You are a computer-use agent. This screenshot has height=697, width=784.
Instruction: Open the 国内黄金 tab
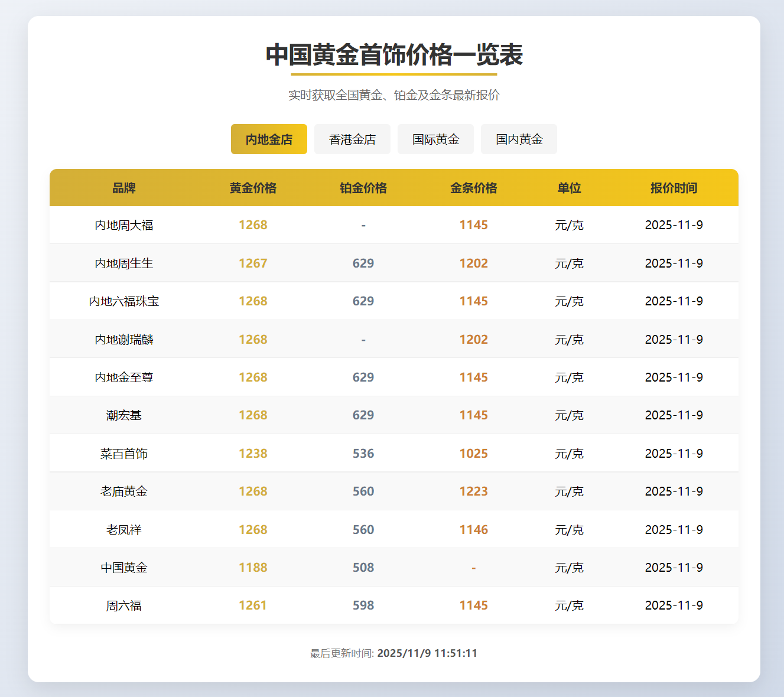pos(519,139)
